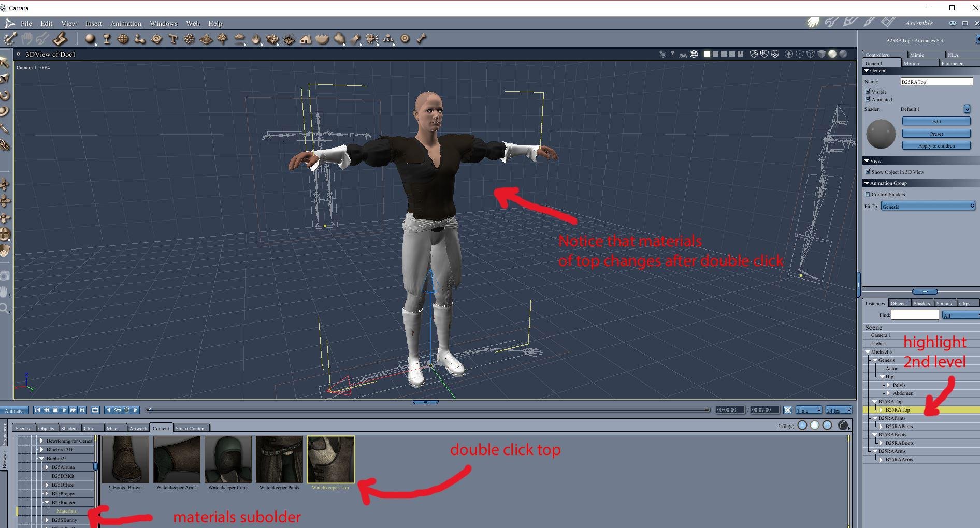The height and width of the screenshot is (528, 980).
Task: Collapse the View section
Action: [x=867, y=161]
